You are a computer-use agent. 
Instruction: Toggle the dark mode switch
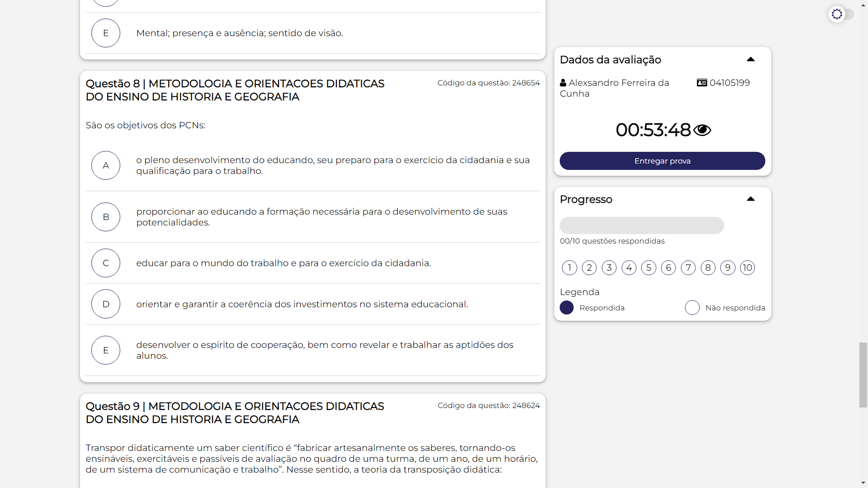pos(841,14)
